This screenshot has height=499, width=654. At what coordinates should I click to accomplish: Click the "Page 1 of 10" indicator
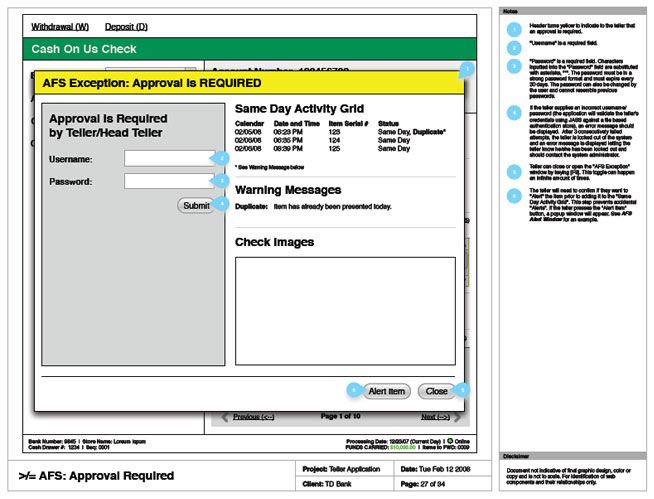(340, 416)
